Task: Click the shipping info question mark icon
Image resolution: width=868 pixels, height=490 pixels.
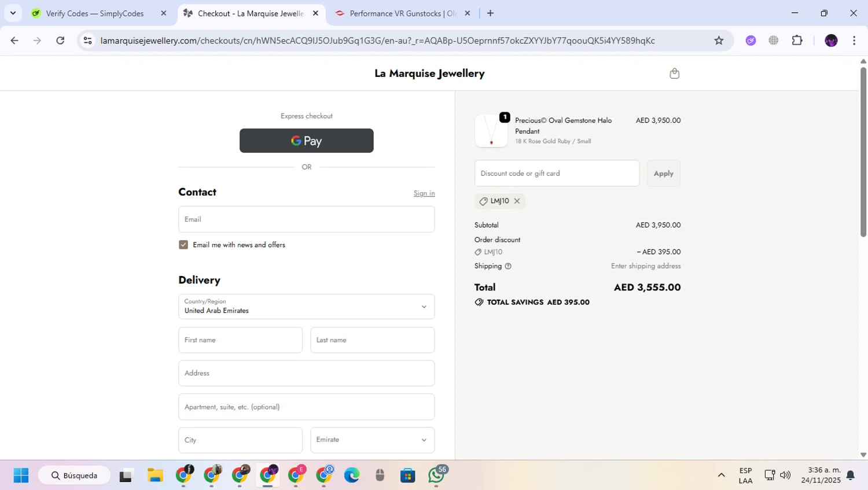Action: 508,266
